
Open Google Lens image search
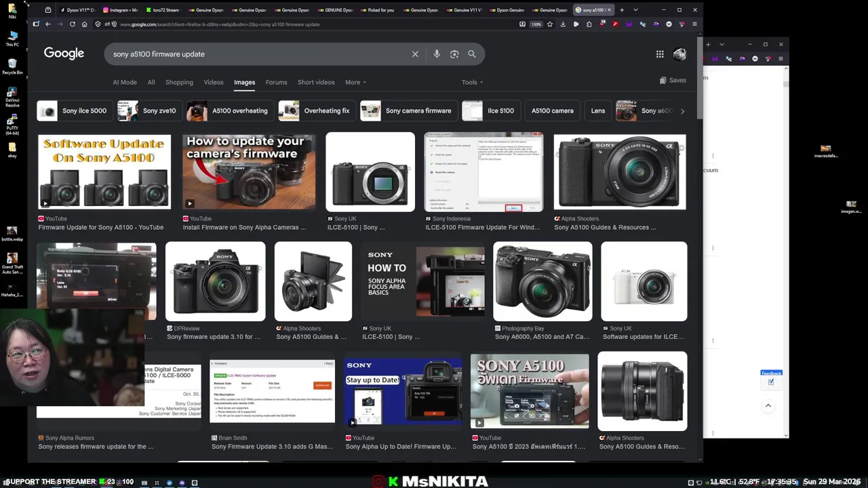click(x=454, y=54)
